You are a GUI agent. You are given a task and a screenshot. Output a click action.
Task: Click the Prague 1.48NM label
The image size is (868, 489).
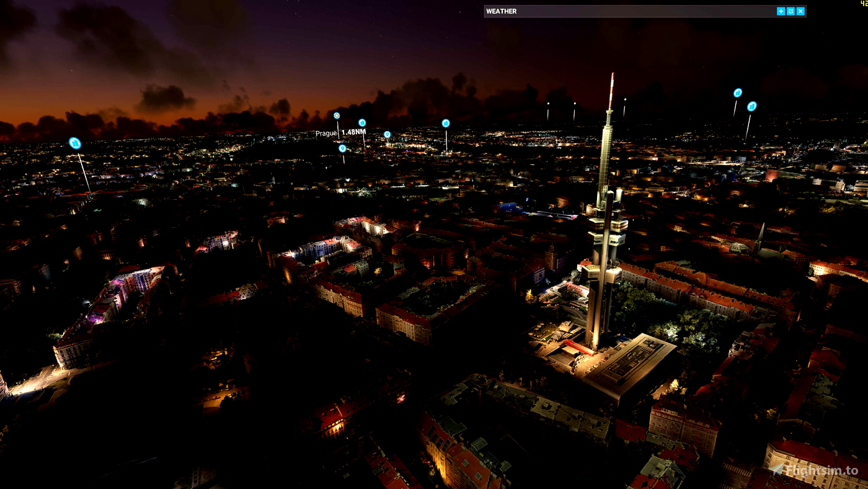tap(340, 133)
